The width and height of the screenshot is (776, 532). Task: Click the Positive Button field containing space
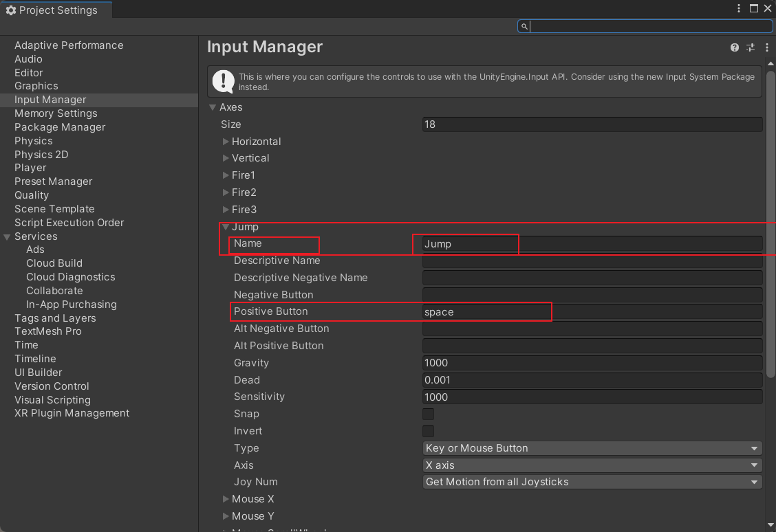click(x=592, y=311)
